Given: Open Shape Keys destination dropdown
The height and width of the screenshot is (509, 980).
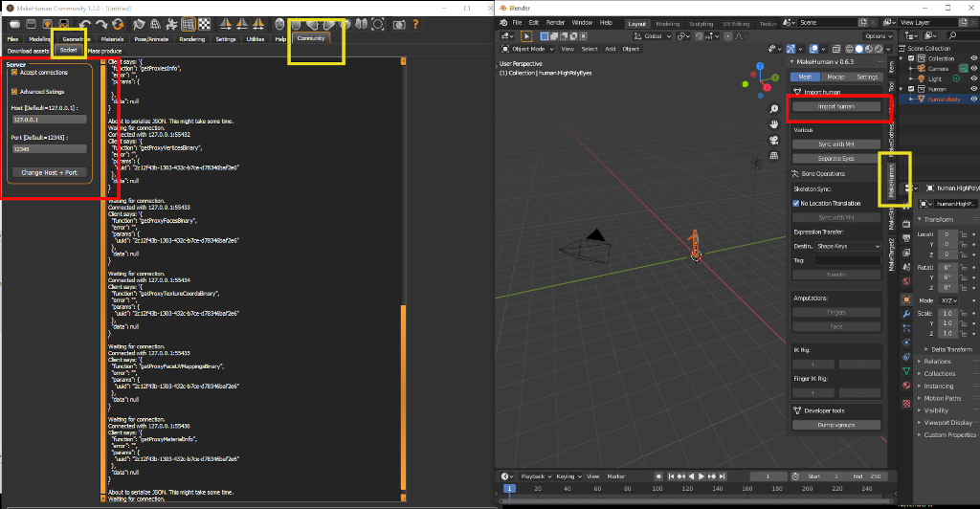Looking at the screenshot, I should (x=848, y=246).
